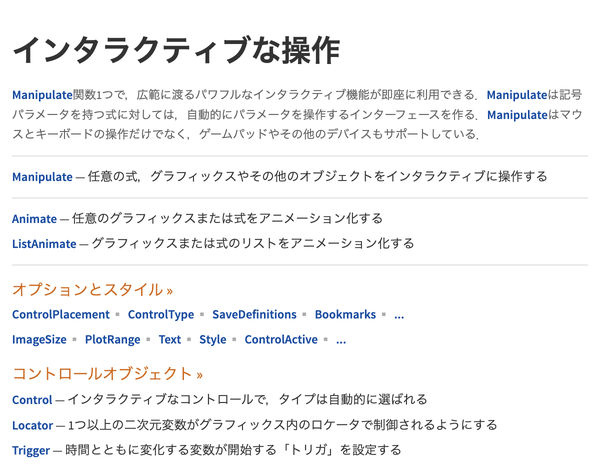
Task: Open the Manipulate link in the function list
Action: tap(42, 177)
